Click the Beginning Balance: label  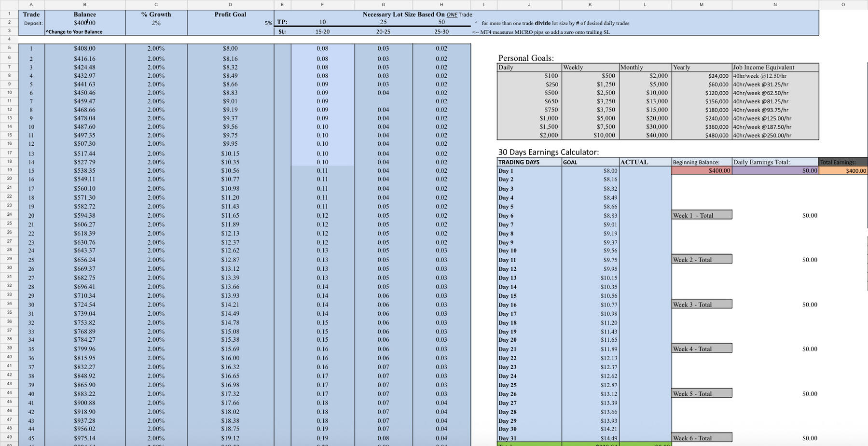702,162
